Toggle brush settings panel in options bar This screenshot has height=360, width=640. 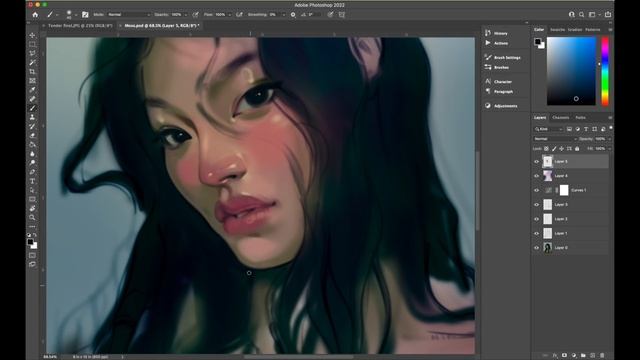coord(85,15)
